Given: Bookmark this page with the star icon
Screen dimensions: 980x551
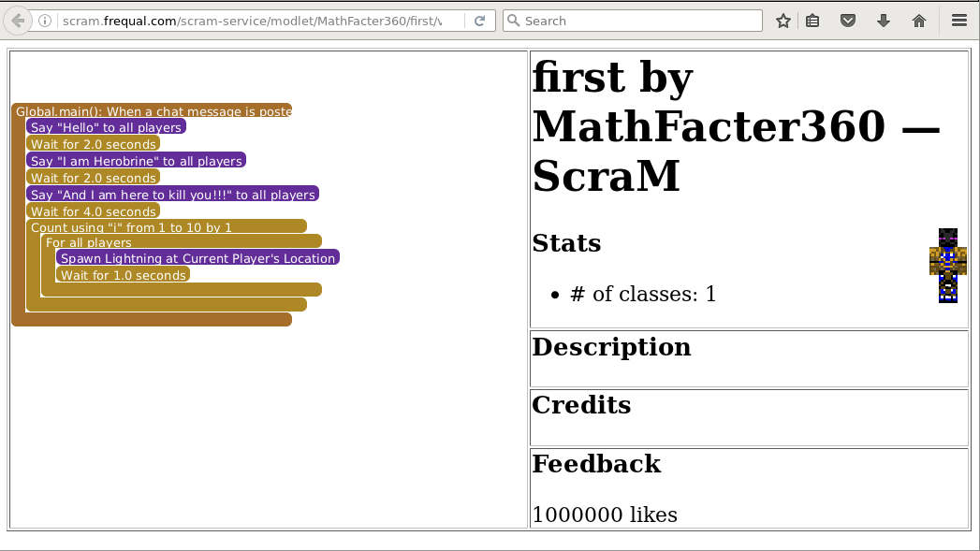Looking at the screenshot, I should pos(783,21).
